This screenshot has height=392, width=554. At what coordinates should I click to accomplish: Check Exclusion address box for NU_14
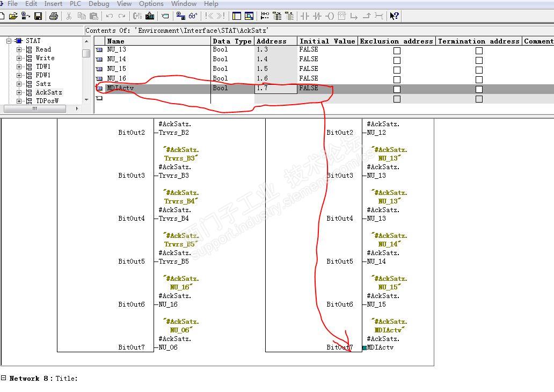click(x=397, y=61)
